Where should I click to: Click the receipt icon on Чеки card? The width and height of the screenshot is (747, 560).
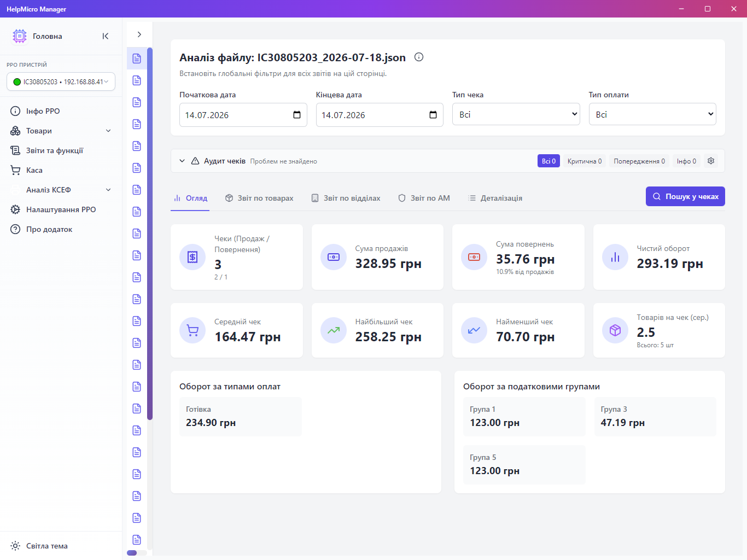[192, 257]
